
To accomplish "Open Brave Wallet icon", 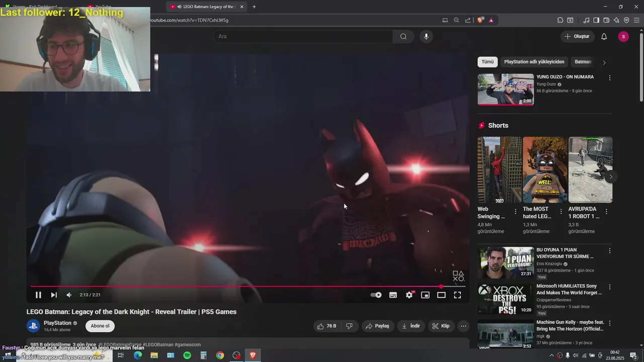I will point(606,20).
